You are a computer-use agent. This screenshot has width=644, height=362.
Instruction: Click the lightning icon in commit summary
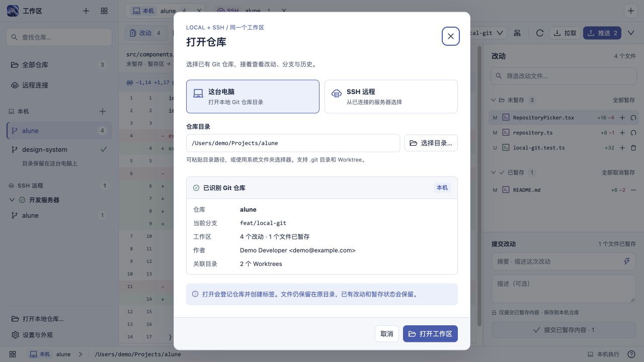(627, 261)
